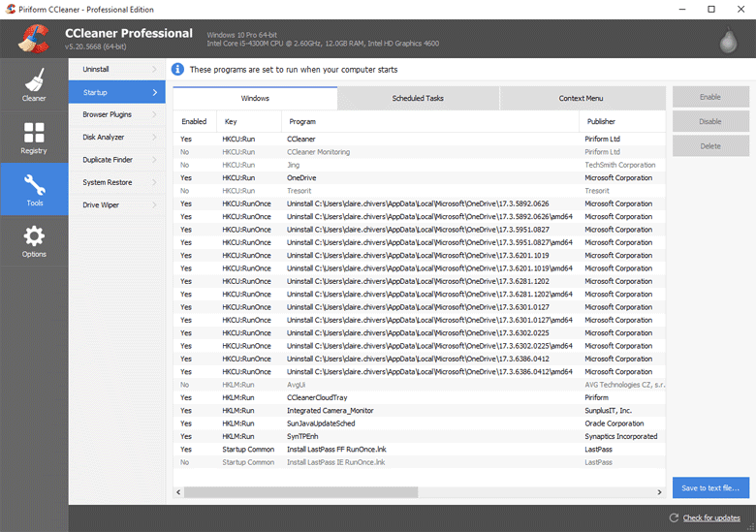Image resolution: width=756 pixels, height=532 pixels.
Task: Select the OneDrive startup entry
Action: (x=419, y=177)
